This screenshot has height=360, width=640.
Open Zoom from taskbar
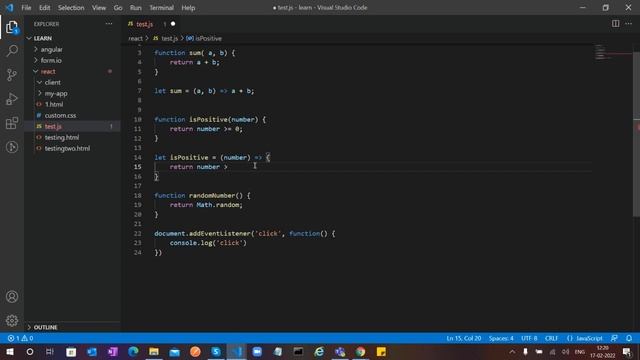(x=257, y=352)
